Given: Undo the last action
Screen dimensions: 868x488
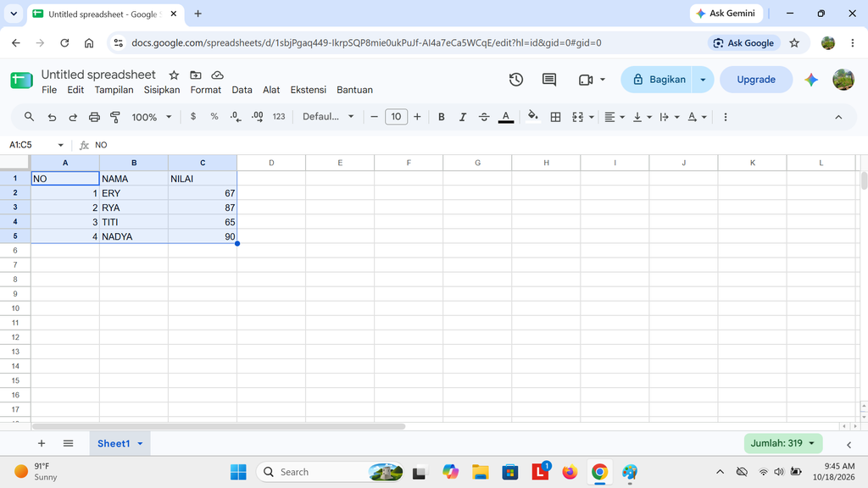Looking at the screenshot, I should click(x=52, y=117).
